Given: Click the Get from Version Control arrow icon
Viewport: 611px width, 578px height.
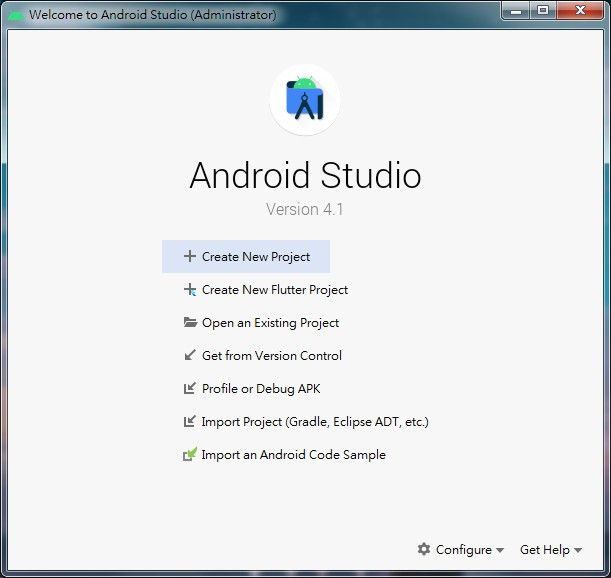Looking at the screenshot, I should [x=190, y=355].
